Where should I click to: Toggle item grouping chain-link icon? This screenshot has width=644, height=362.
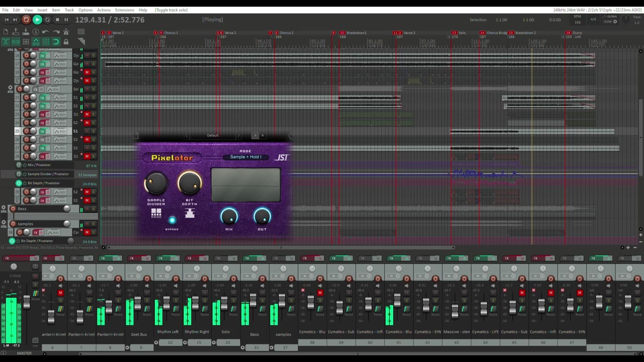click(x=15, y=42)
